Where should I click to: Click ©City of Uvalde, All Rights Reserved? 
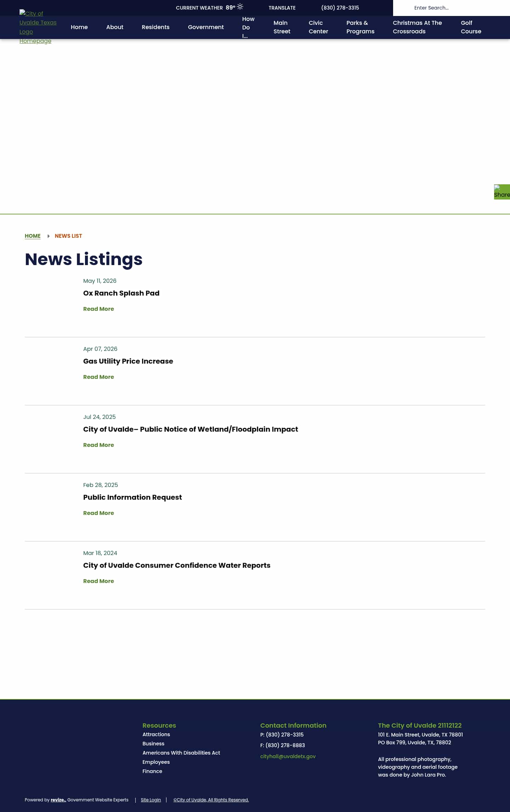click(x=211, y=800)
